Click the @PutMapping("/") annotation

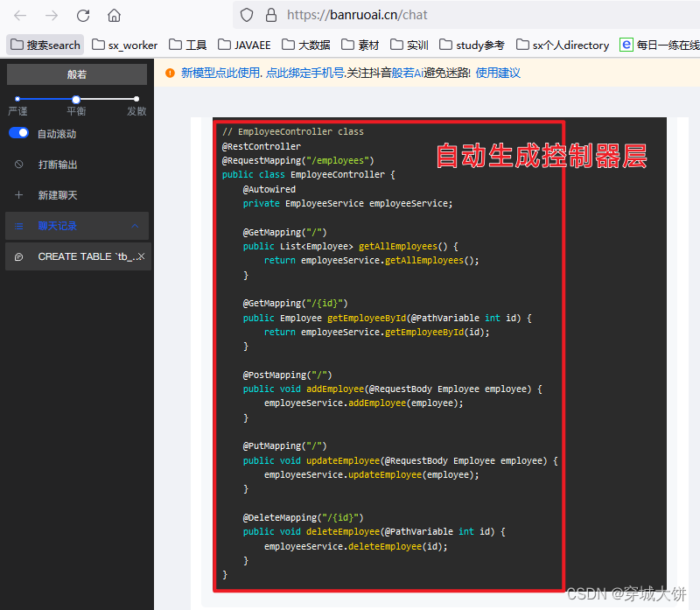[x=285, y=446]
